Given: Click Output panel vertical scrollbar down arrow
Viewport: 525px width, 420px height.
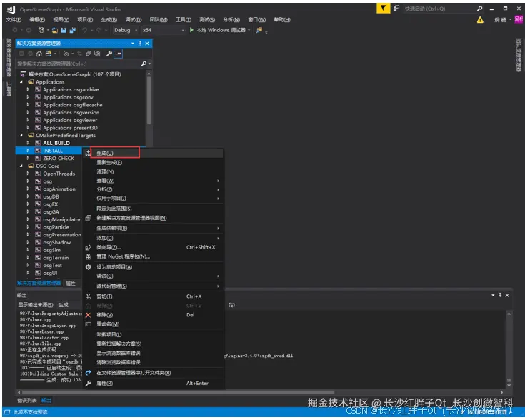Looking at the screenshot, I should pyautogui.click(x=509, y=386).
